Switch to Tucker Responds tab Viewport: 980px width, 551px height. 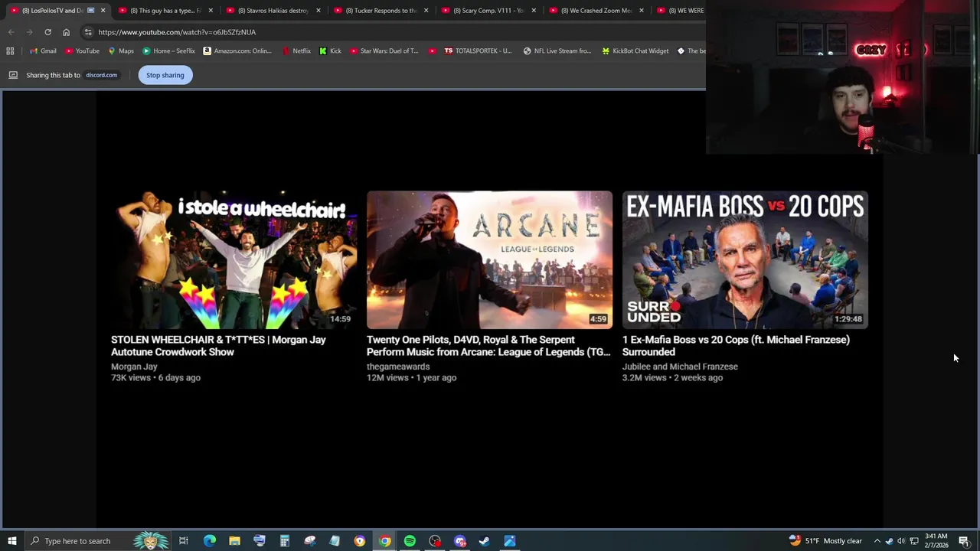click(375, 11)
